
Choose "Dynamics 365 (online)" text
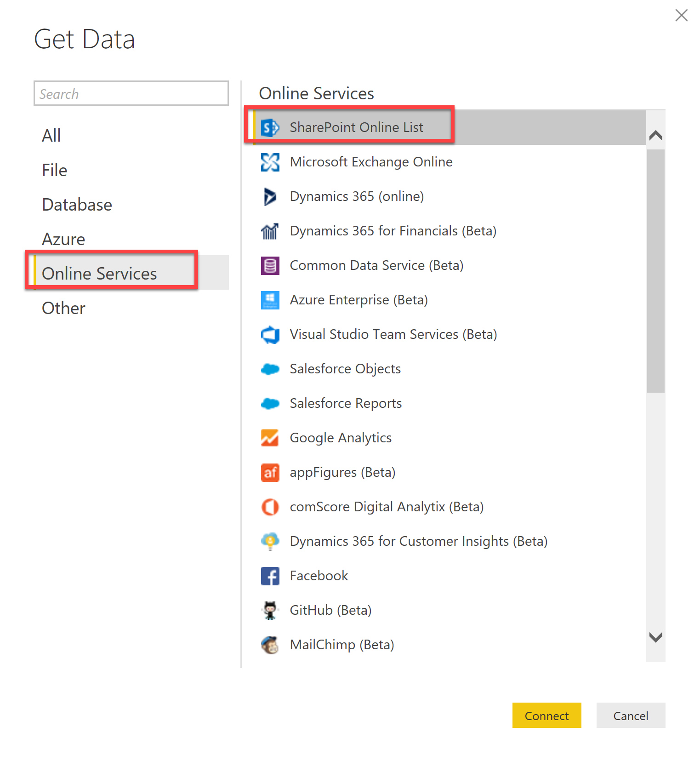(x=357, y=196)
